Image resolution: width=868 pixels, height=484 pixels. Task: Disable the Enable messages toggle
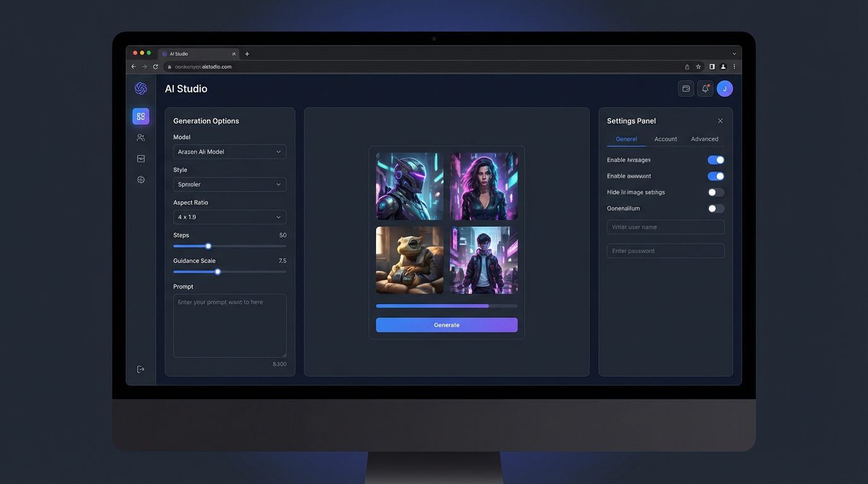point(716,159)
